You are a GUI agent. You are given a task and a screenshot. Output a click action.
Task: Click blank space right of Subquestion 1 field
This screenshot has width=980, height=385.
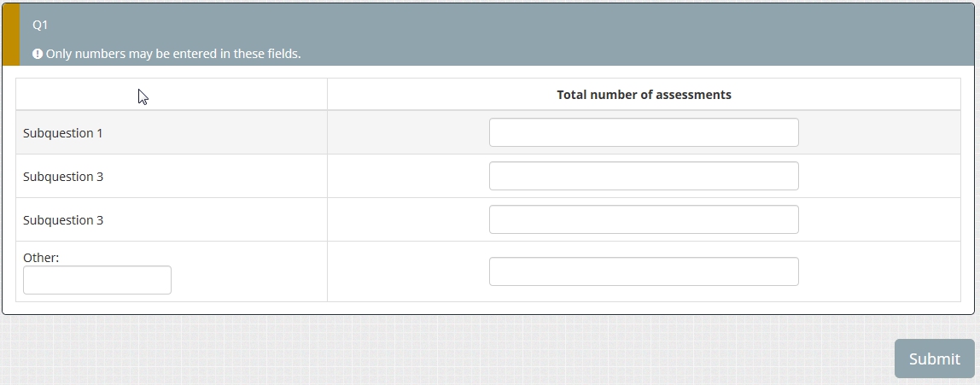[879, 132]
